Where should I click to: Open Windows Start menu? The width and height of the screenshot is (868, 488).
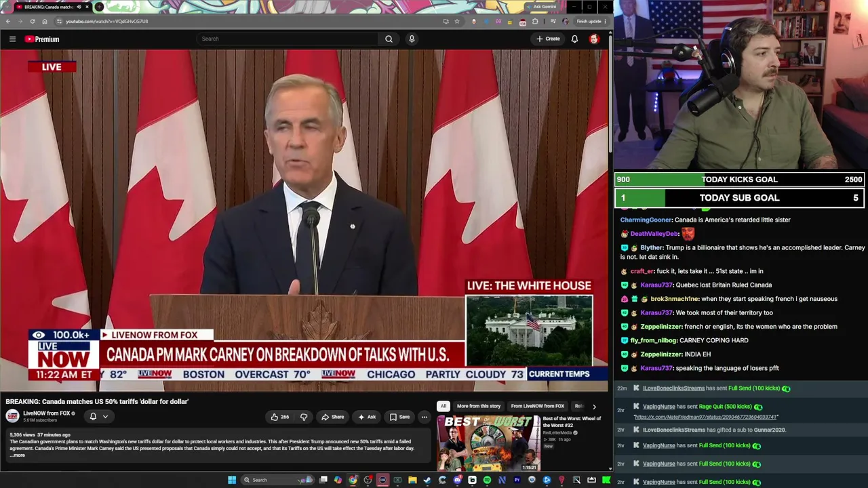click(x=232, y=480)
